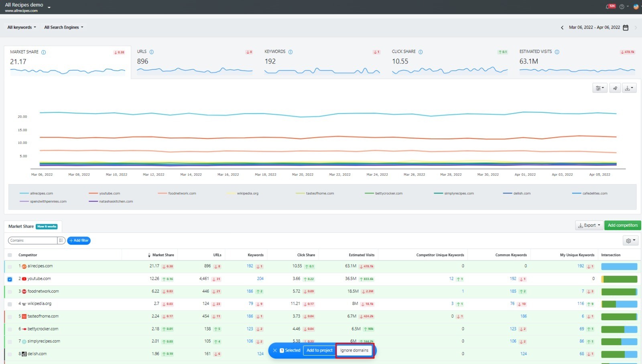Open the filter list icon beside Contains field
Image resolution: width=642 pixels, height=364 pixels.
click(x=61, y=240)
